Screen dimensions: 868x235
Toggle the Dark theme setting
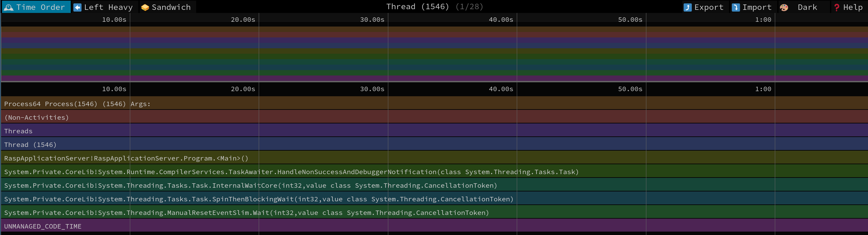pos(807,7)
